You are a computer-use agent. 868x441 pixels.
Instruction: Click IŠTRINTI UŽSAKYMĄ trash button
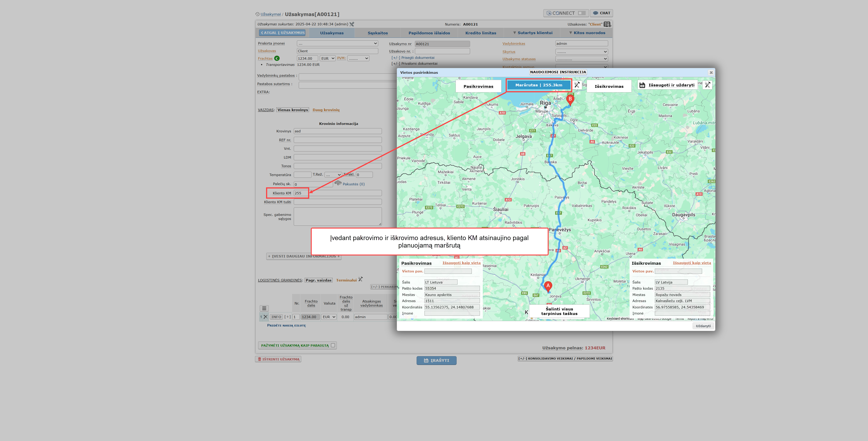pyautogui.click(x=278, y=359)
